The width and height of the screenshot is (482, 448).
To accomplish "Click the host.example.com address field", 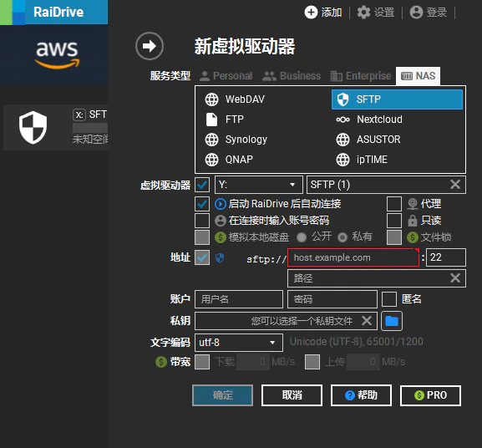I will (x=353, y=257).
